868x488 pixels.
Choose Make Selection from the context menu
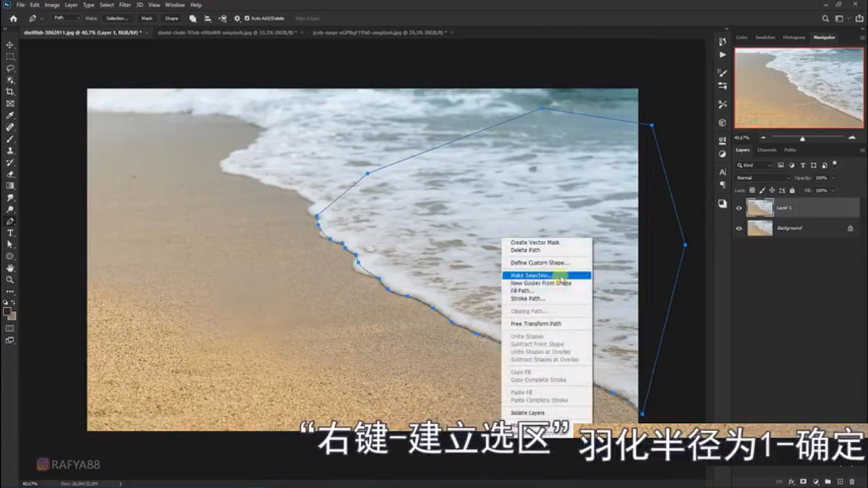(535, 275)
